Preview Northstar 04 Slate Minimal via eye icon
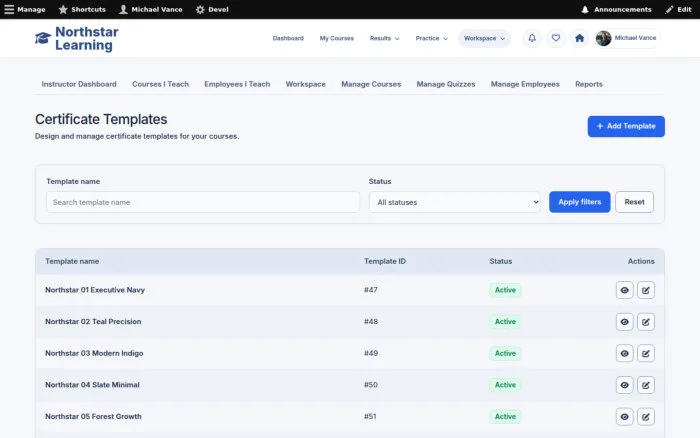The height and width of the screenshot is (438, 700). (625, 385)
